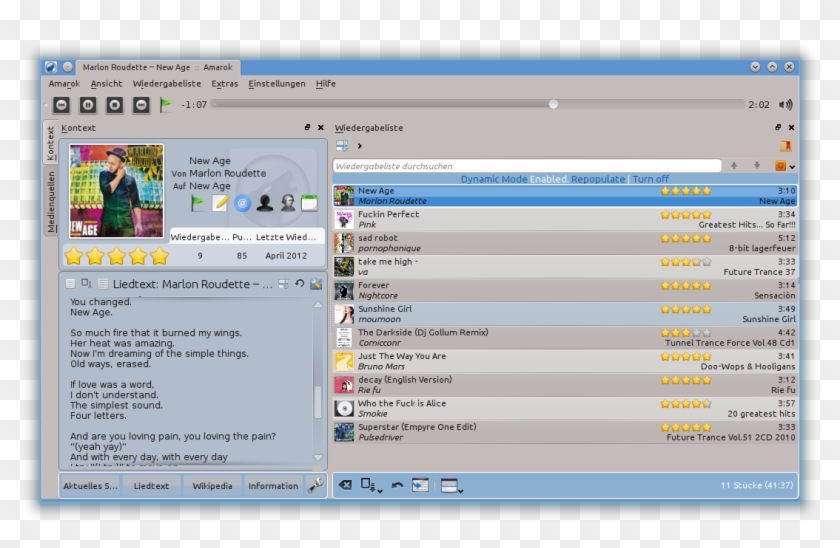Screen dimensions: 840x548
Task: Click the green calendar icon
Action: (309, 203)
